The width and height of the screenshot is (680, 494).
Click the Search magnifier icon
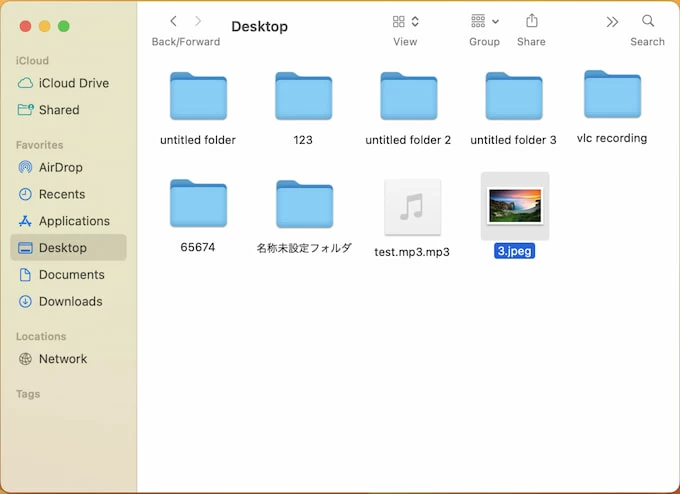[x=648, y=21]
